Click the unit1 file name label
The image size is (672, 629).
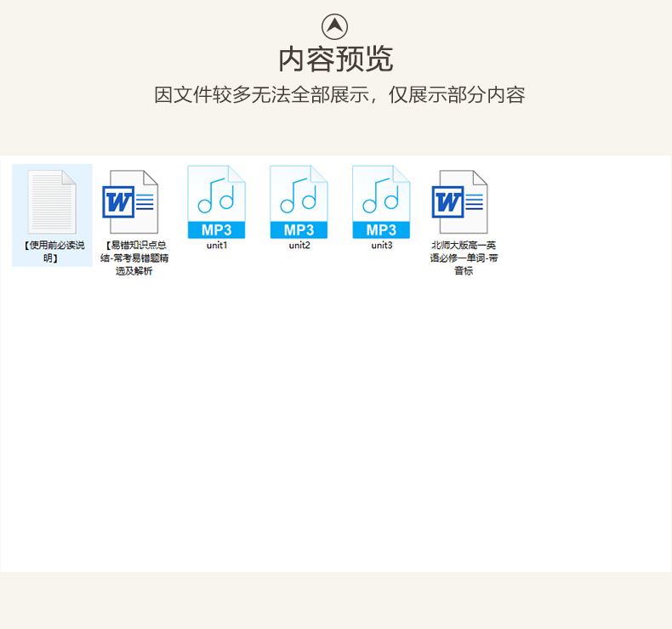[217, 246]
